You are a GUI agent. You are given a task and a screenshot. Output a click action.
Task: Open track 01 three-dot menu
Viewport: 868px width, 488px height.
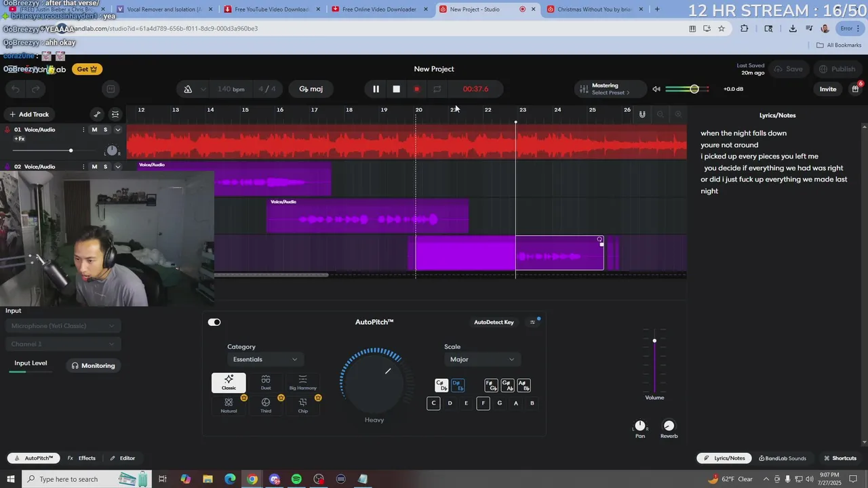point(83,129)
